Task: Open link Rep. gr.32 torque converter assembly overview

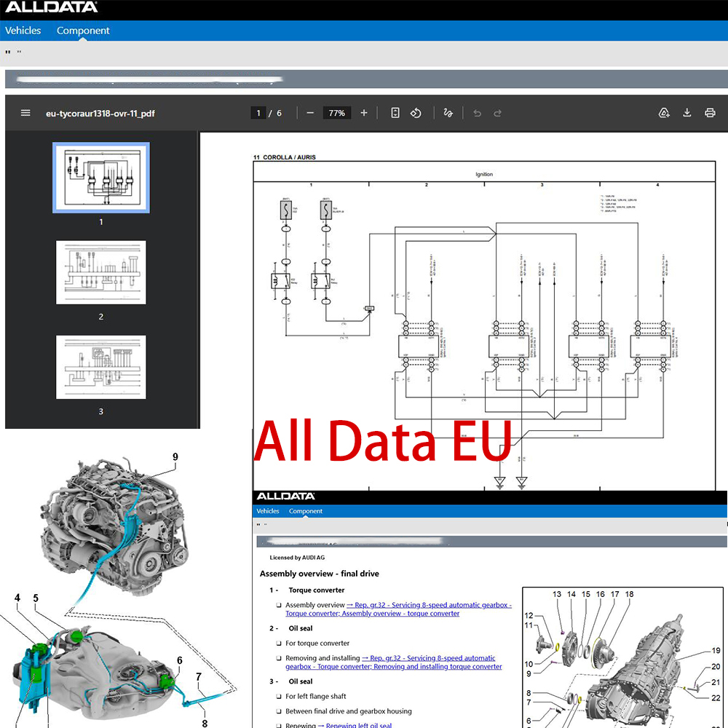Action: pyautogui.click(x=398, y=609)
